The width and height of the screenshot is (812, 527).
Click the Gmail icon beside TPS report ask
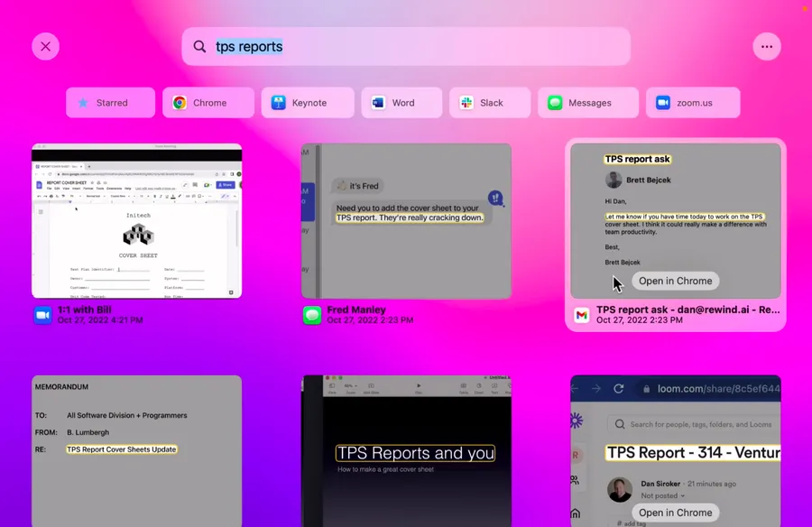tap(582, 315)
